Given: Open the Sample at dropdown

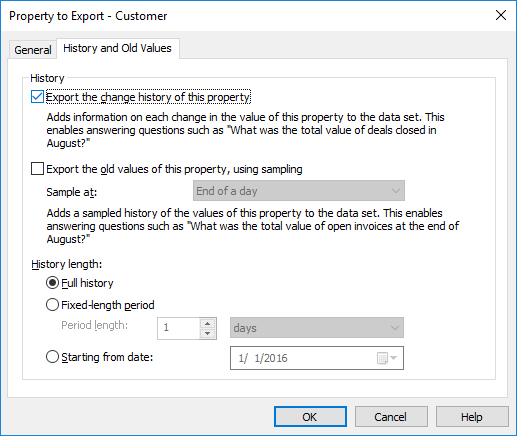Looking at the screenshot, I should (x=299, y=191).
